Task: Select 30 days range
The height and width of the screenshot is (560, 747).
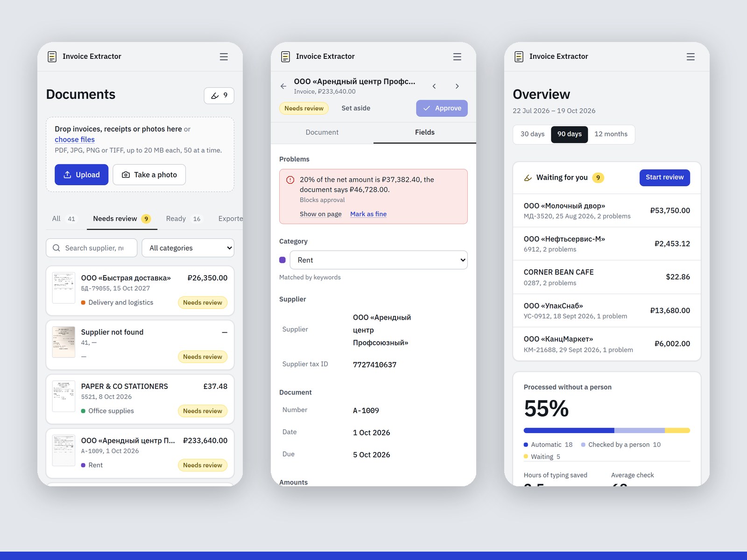Action: pos(533,134)
